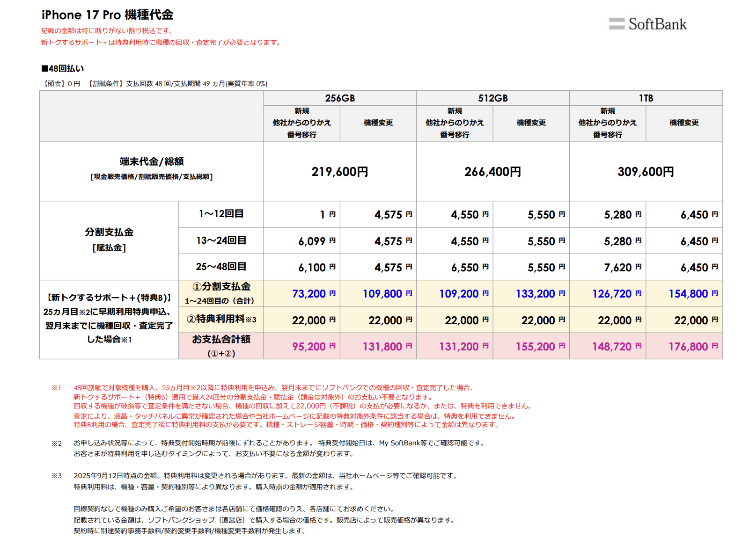
Task: Click the pink 95,200 円 total
Action: pyautogui.click(x=314, y=347)
